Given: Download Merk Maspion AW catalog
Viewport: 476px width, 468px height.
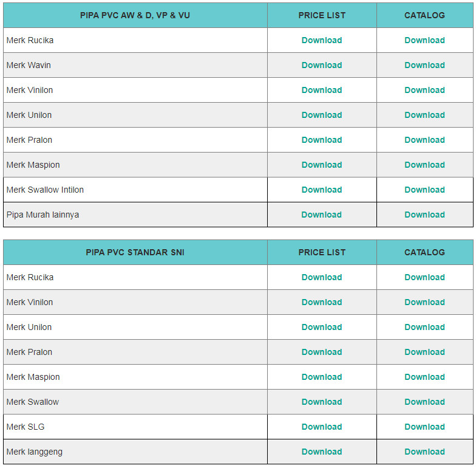Looking at the screenshot, I should (424, 165).
